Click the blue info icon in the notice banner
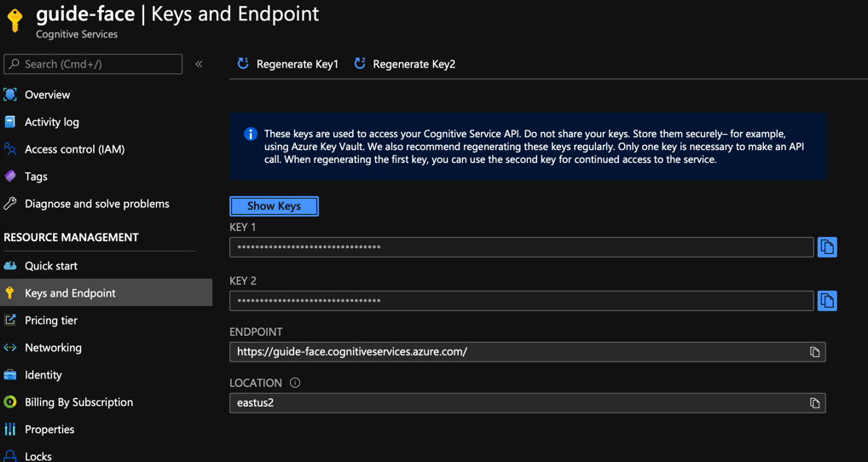Screen dimensions: 868x462 [x=250, y=134]
